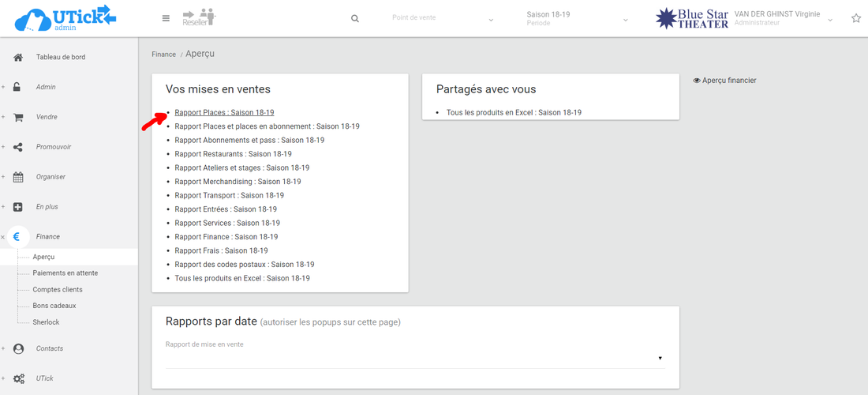Open the Reseller icon in top bar
868x395 pixels.
[199, 17]
